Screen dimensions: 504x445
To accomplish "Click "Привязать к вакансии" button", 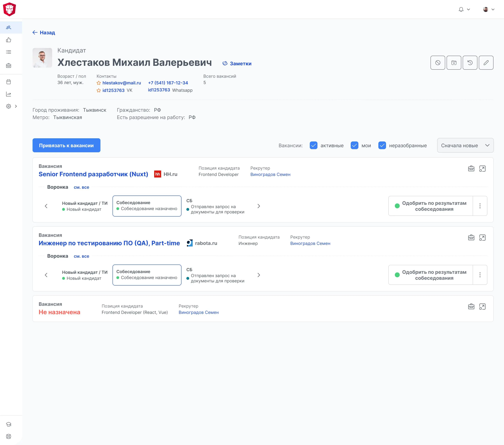I will pyautogui.click(x=66, y=145).
